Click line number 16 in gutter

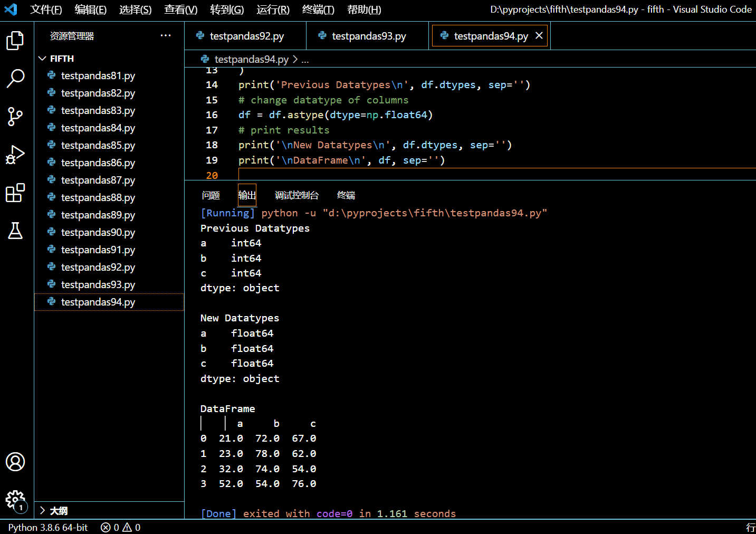212,115
